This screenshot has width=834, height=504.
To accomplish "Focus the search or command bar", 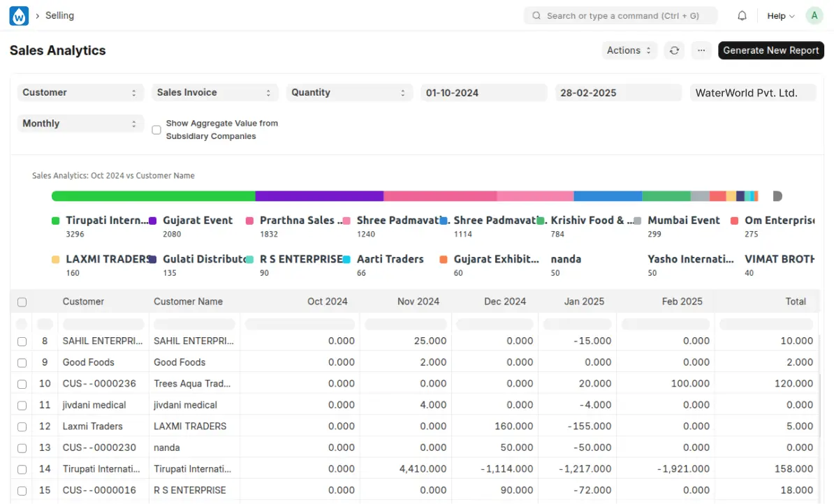I will click(620, 15).
